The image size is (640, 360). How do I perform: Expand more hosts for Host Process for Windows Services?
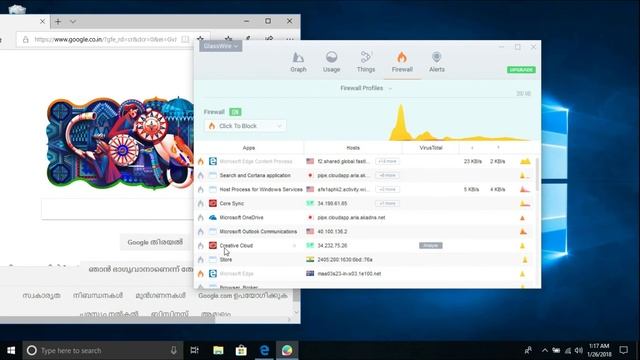[x=387, y=189]
